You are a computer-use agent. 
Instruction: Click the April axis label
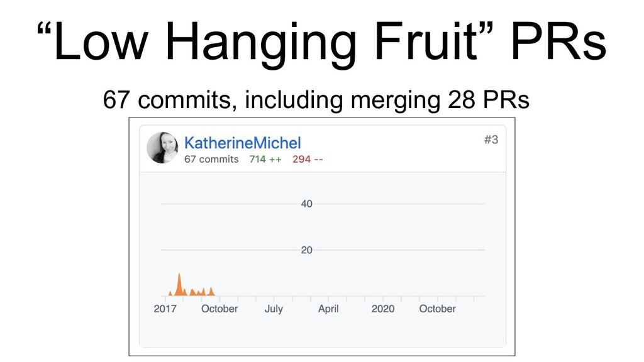coord(328,309)
